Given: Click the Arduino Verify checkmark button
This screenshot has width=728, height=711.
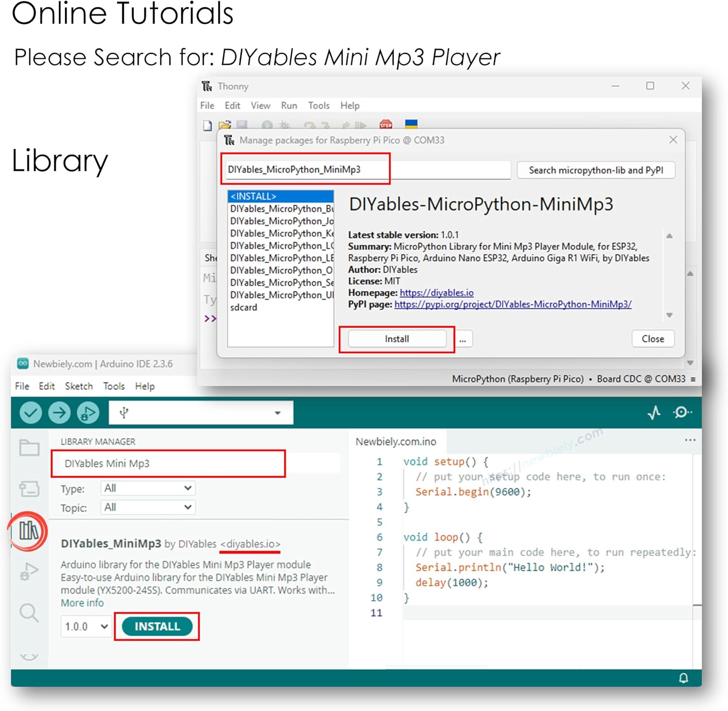Looking at the screenshot, I should pos(31,413).
